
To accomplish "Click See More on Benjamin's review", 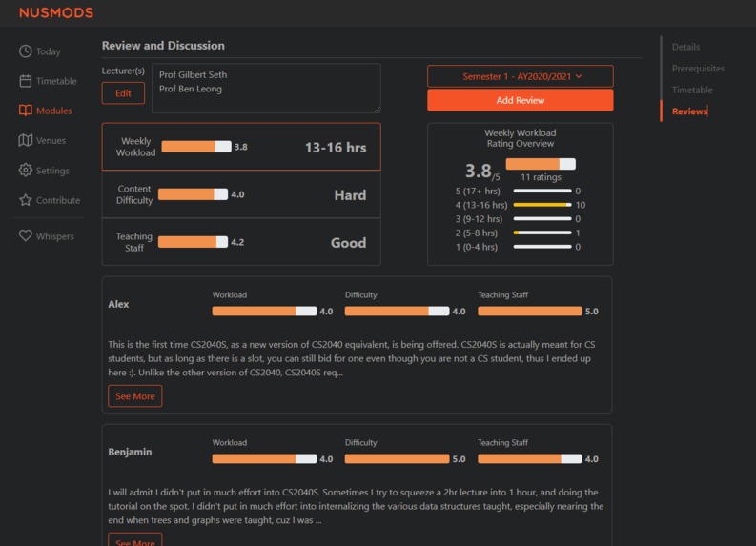I will point(135,539).
